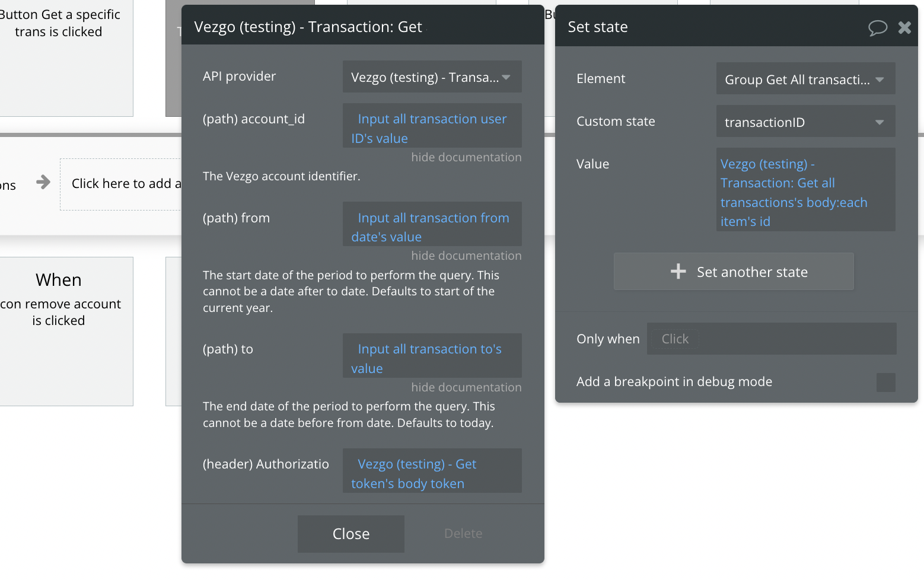Open the Element dropdown showing Group Get All
This screenshot has height=580, width=924.
[805, 79]
